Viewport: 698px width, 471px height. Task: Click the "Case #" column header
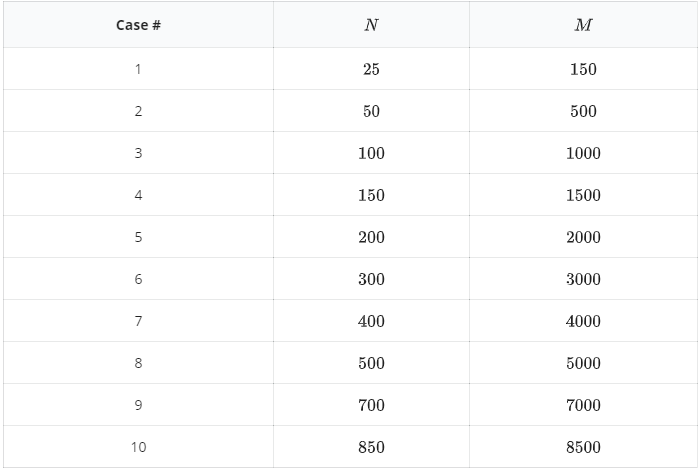tap(138, 25)
